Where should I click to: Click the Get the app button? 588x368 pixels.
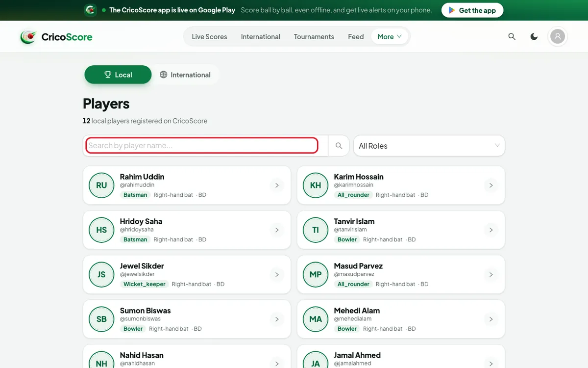point(472,10)
